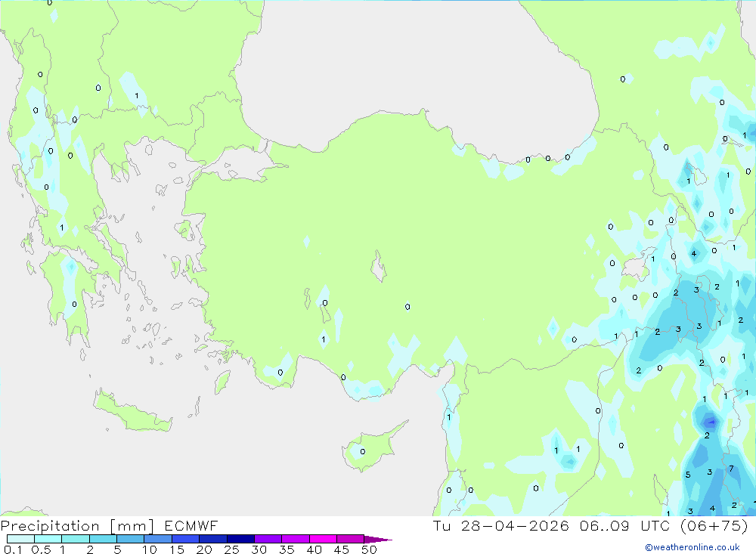Choose the 20–25 mm legend color swatch
756x554 pixels.
213,539
